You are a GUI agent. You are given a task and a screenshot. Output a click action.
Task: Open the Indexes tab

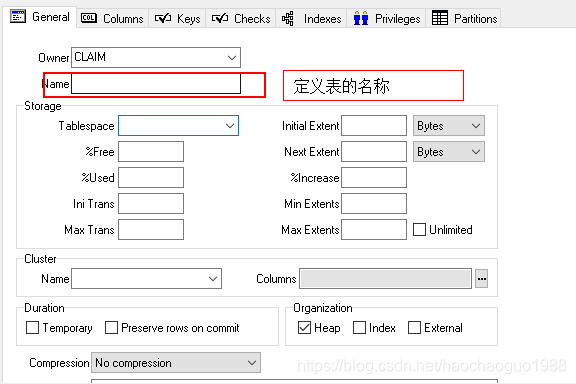coord(312,18)
